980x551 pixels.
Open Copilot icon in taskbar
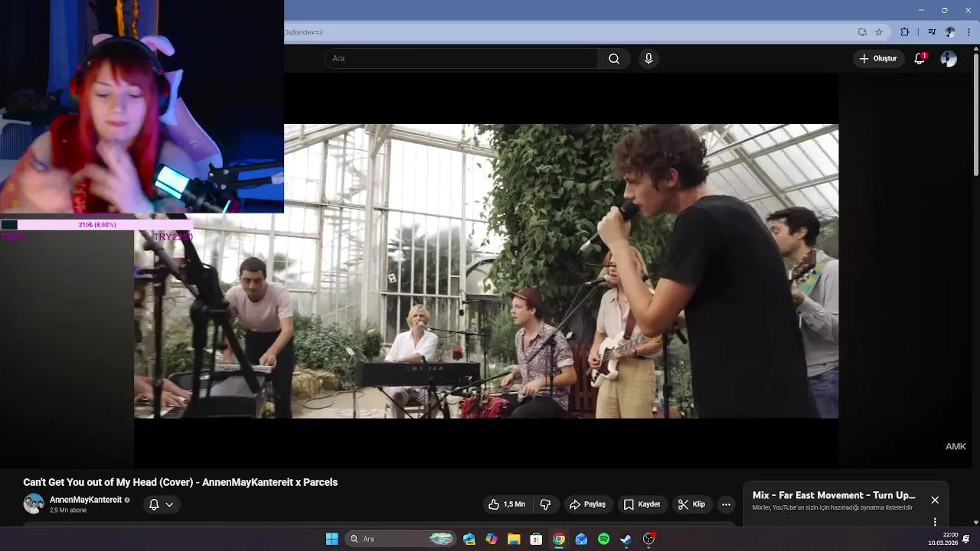pos(492,539)
